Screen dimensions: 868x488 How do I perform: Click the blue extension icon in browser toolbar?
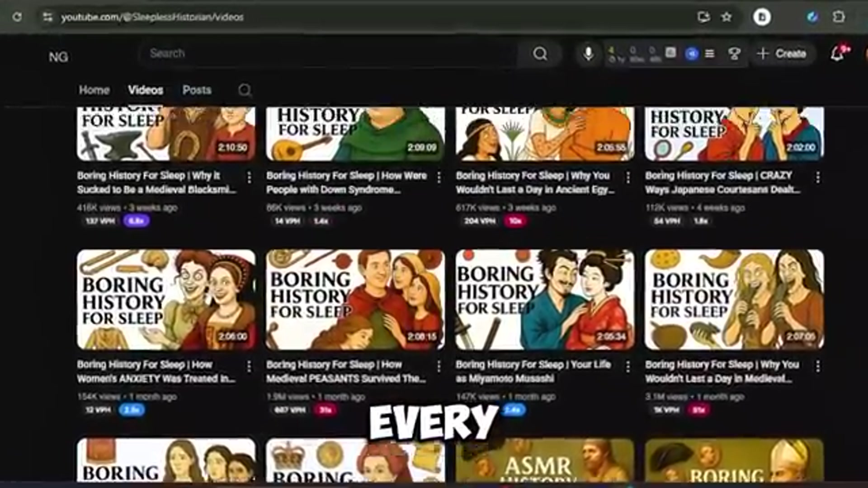click(x=812, y=17)
